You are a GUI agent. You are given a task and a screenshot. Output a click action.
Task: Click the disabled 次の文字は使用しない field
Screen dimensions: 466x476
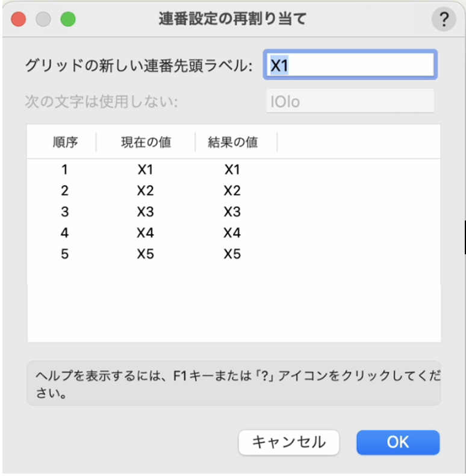click(x=350, y=101)
